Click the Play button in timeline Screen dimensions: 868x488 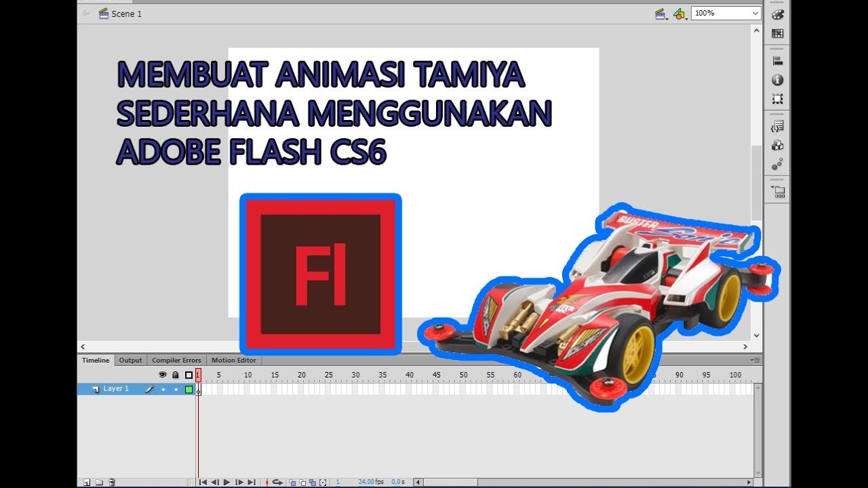click(227, 483)
